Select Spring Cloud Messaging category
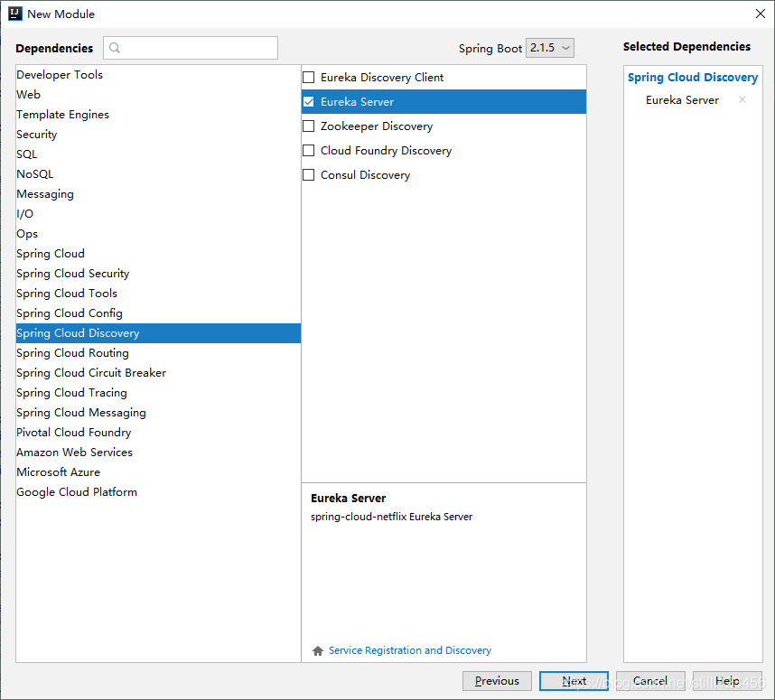 point(158,412)
